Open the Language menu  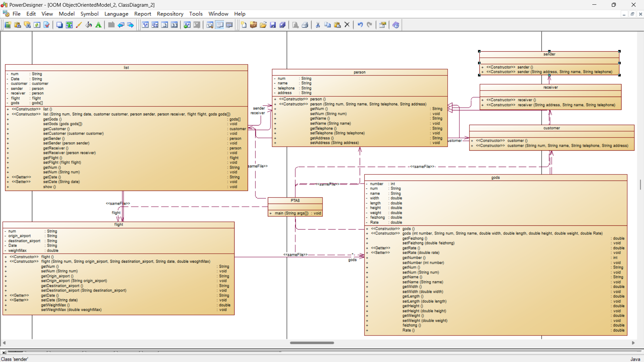click(116, 14)
